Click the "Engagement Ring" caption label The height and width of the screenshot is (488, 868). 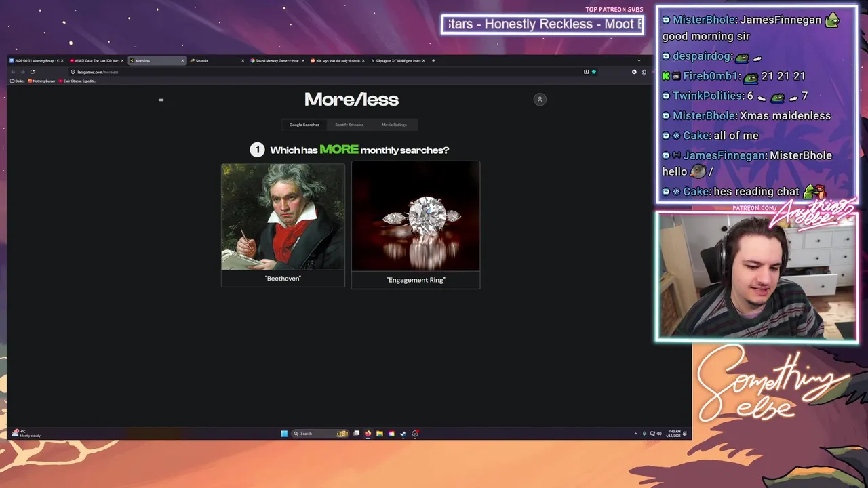click(x=416, y=280)
